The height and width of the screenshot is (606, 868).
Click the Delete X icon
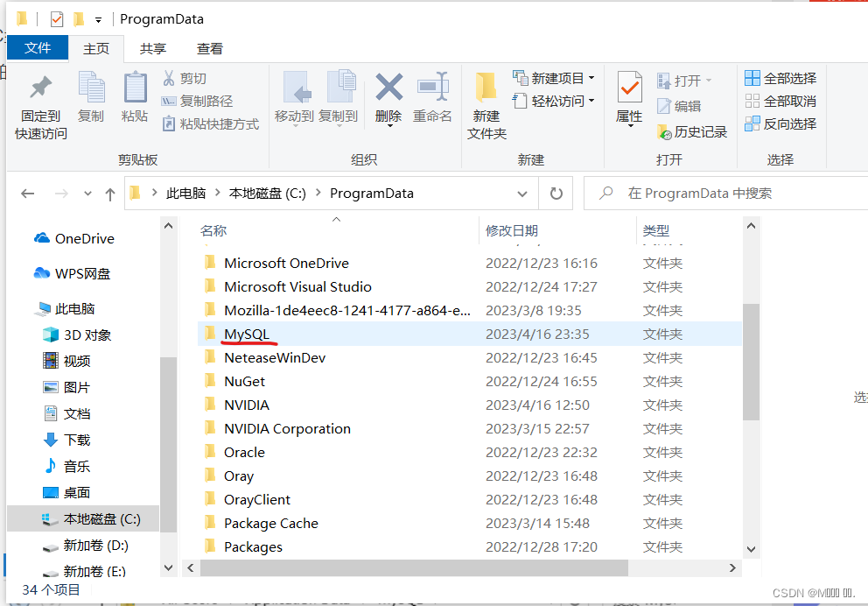click(x=388, y=88)
